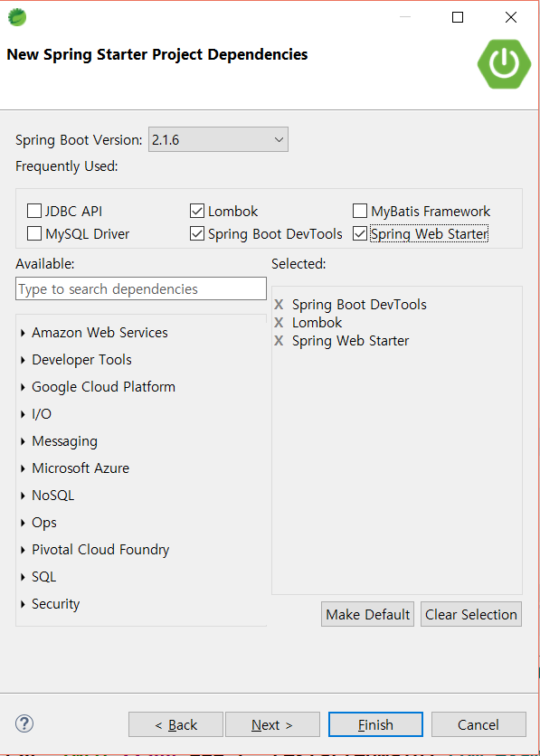Click the green Spring Boot power logo
Image resolution: width=540 pixels, height=756 pixels.
(505, 64)
